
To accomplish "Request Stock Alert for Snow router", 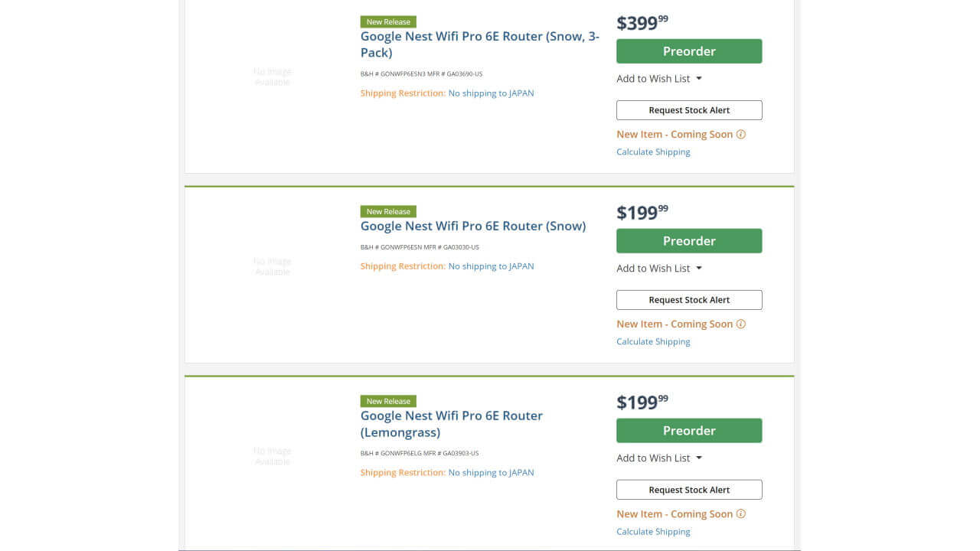I will pos(689,300).
